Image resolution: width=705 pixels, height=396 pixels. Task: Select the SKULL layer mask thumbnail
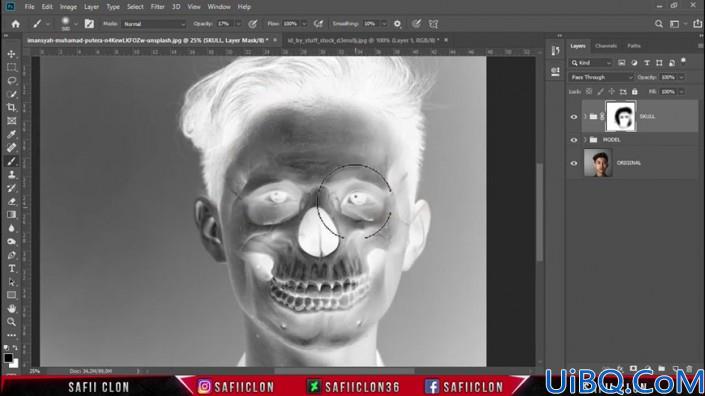(x=621, y=116)
